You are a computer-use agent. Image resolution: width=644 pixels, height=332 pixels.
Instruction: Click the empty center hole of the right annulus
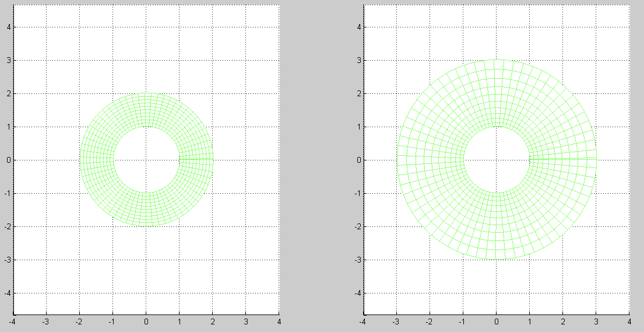coord(497,159)
